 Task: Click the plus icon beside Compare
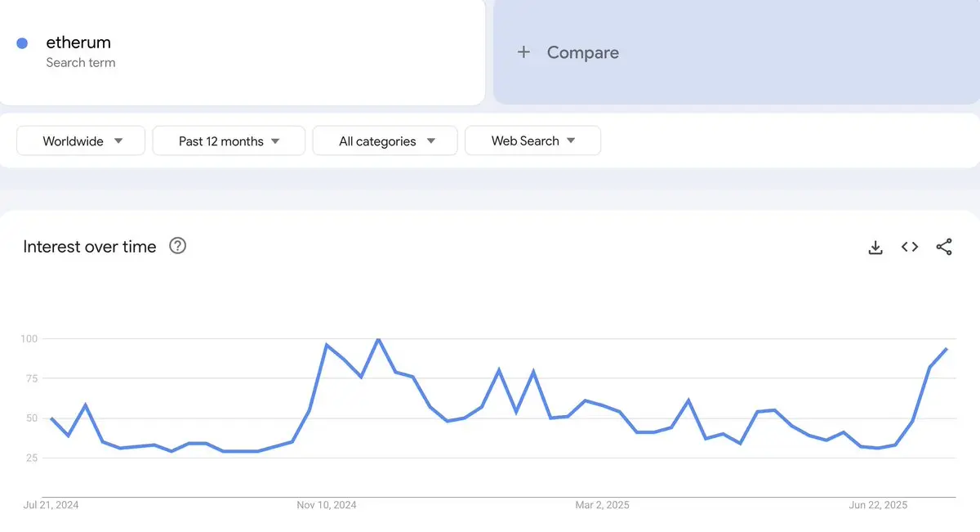tap(524, 52)
